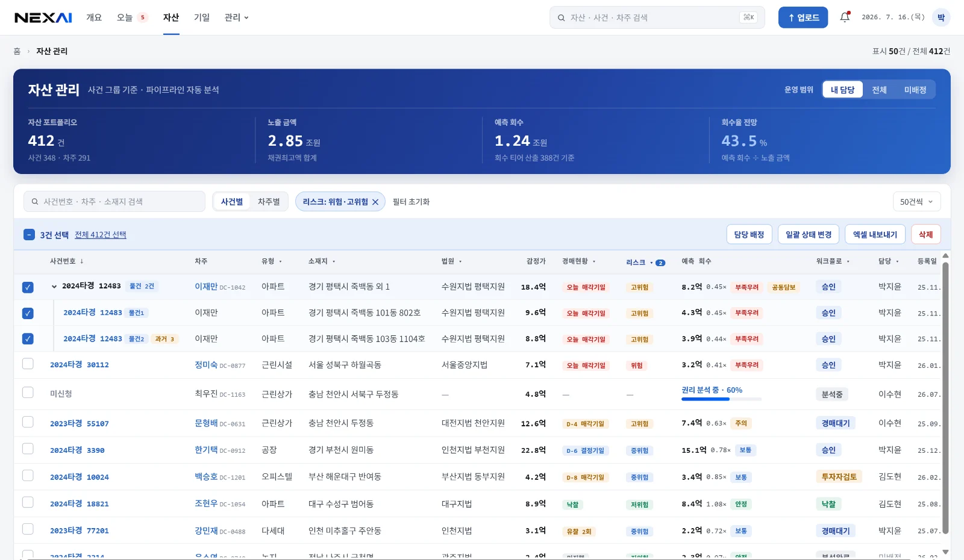
Task: Select the 내 담당 scope
Action: 842,90
